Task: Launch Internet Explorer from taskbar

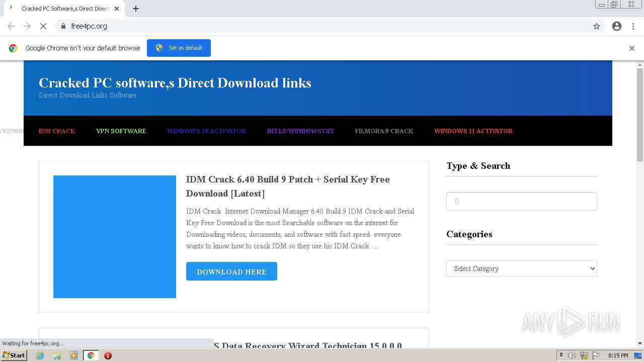Action: click(x=40, y=355)
